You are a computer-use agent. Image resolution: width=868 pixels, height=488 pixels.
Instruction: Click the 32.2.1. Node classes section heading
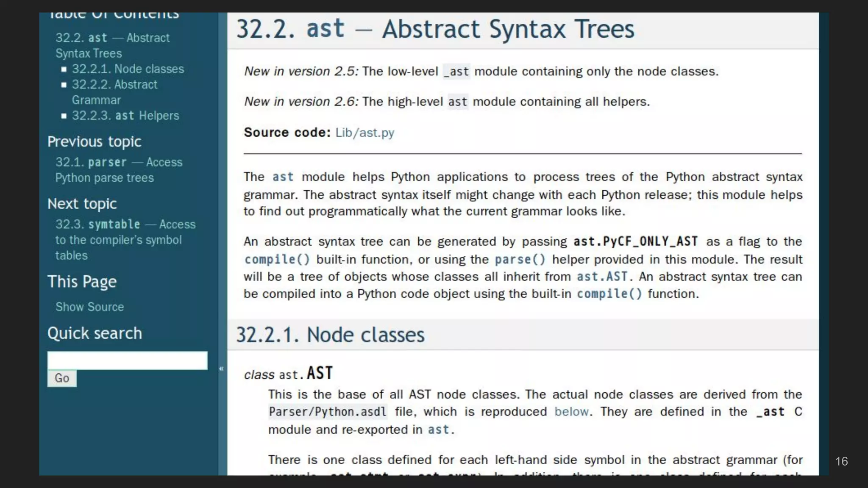(x=330, y=335)
